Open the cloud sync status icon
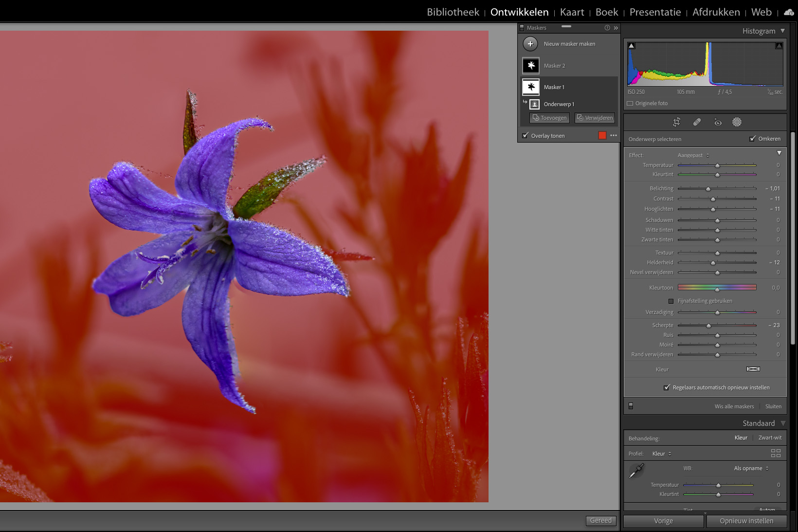Image resolution: width=798 pixels, height=532 pixels. 789,12
